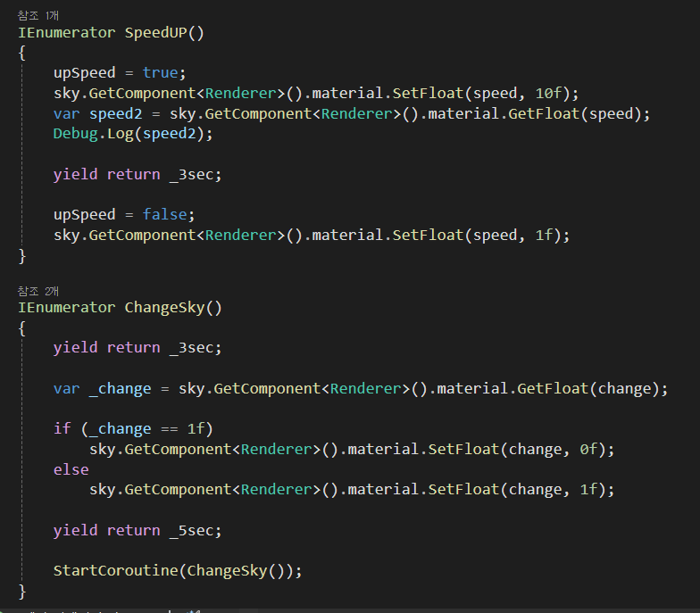700x613 pixels.
Task: Click the SpeedUP method name in its declaration
Action: (x=155, y=32)
